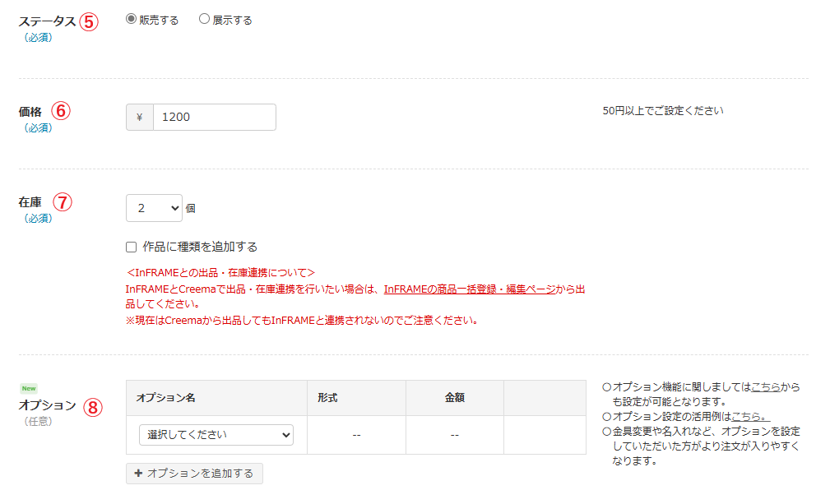Click the 形式 column header
This screenshot has height=504, width=816.
click(x=327, y=398)
